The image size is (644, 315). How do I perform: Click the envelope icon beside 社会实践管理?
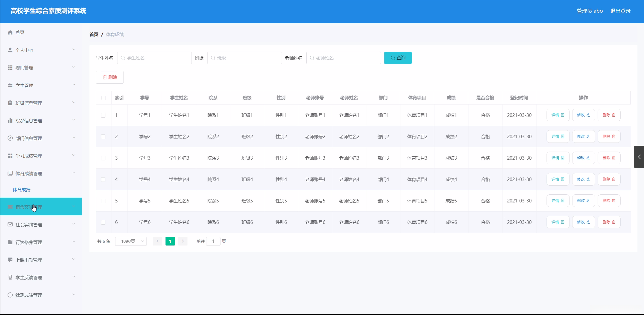pyautogui.click(x=10, y=224)
